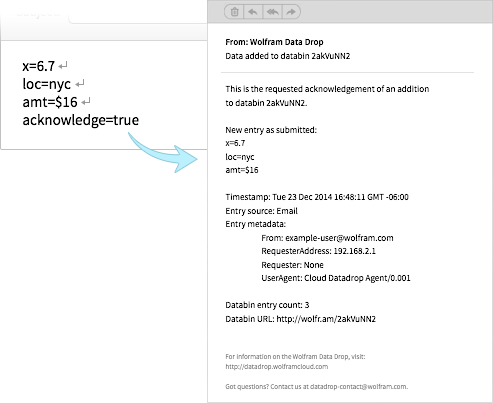Click 'Entry source: Email' text
This screenshot has width=493, height=403.
261,211
